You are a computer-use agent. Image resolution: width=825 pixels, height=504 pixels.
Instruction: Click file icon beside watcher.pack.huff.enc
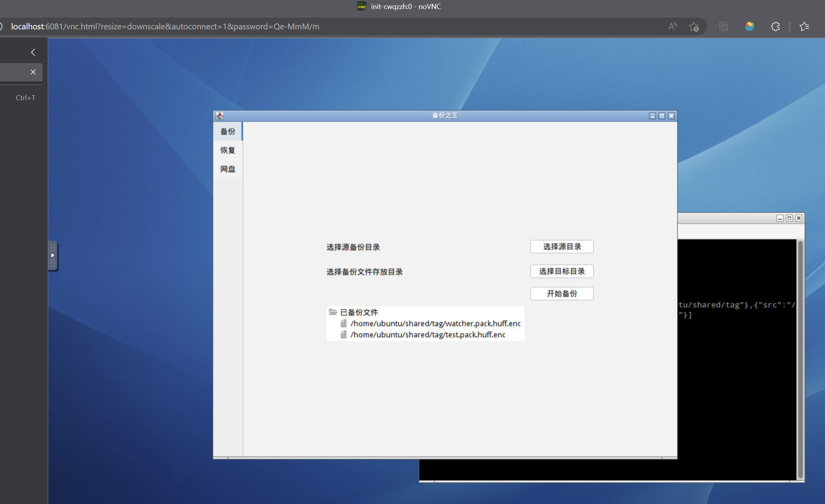(343, 323)
